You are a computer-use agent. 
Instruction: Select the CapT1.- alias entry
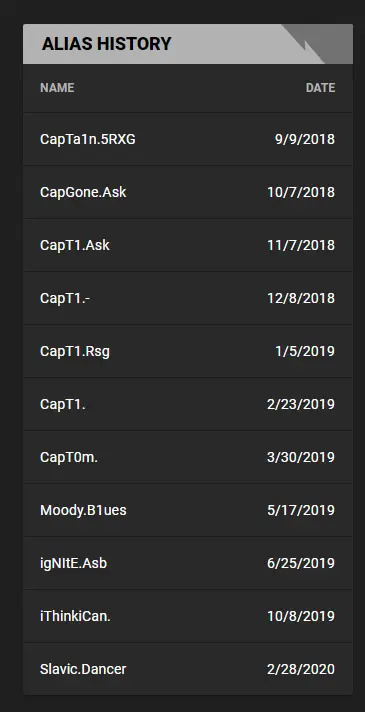(187, 298)
